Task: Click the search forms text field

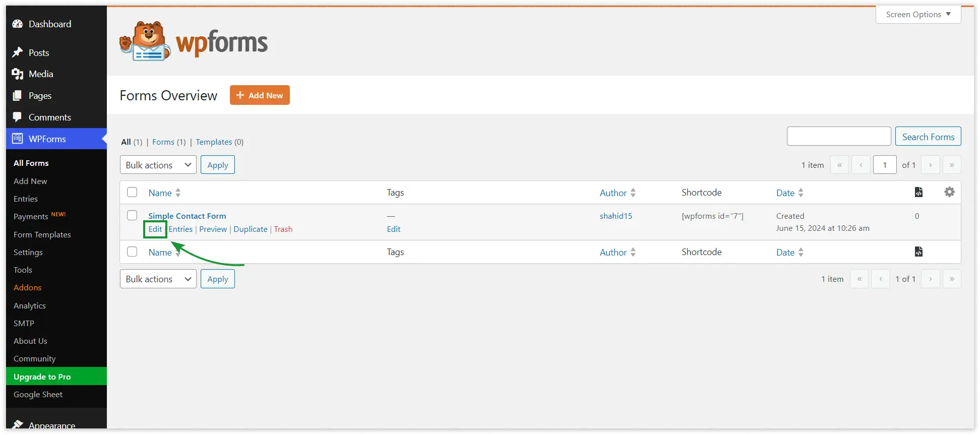Action: [839, 136]
